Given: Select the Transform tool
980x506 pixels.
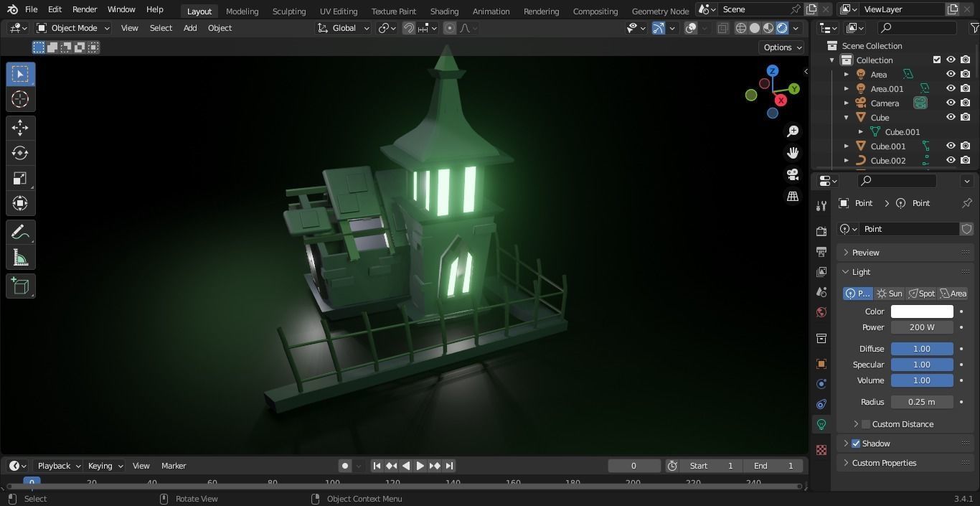Looking at the screenshot, I should [x=20, y=203].
